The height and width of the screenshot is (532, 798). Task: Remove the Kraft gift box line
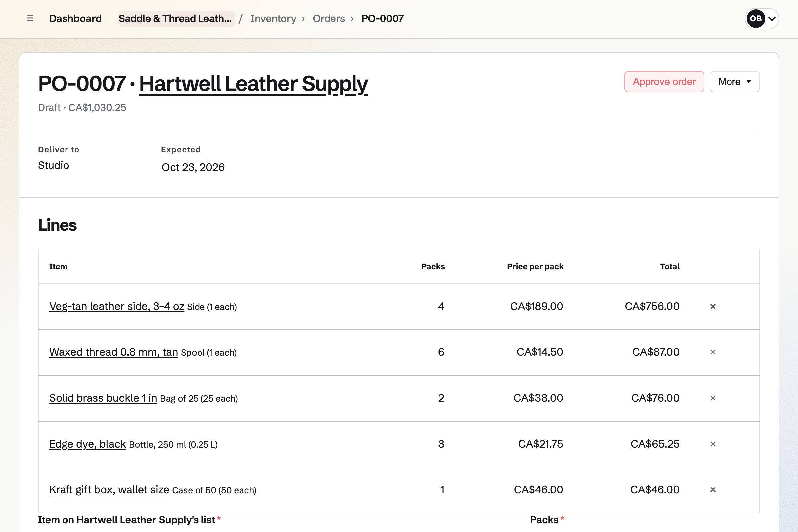tap(713, 489)
